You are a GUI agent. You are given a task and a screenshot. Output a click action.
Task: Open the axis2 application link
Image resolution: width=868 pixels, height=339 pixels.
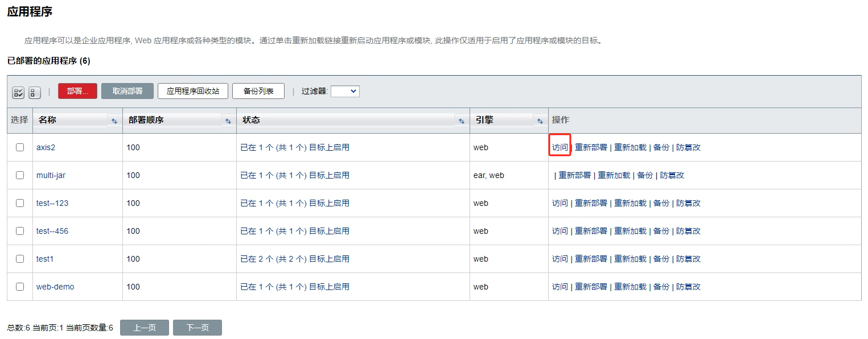(46, 147)
